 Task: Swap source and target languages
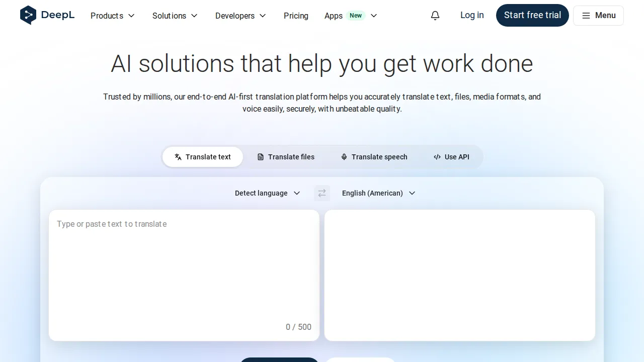tap(322, 193)
